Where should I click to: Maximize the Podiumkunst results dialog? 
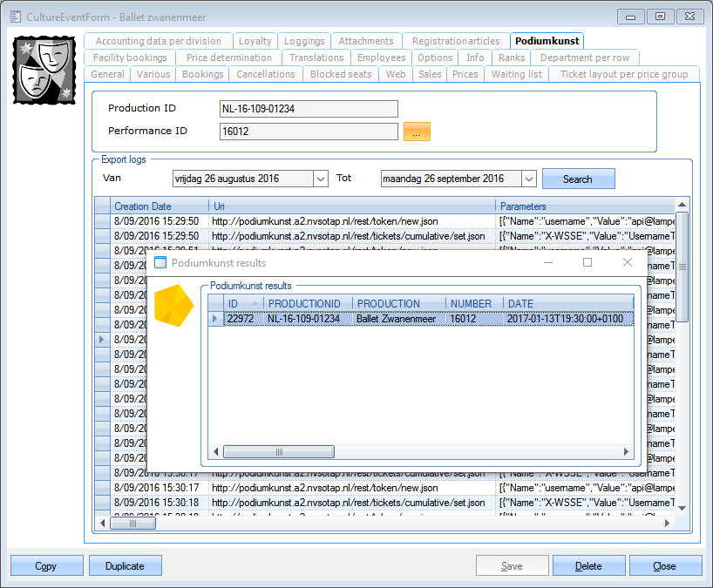(587, 262)
